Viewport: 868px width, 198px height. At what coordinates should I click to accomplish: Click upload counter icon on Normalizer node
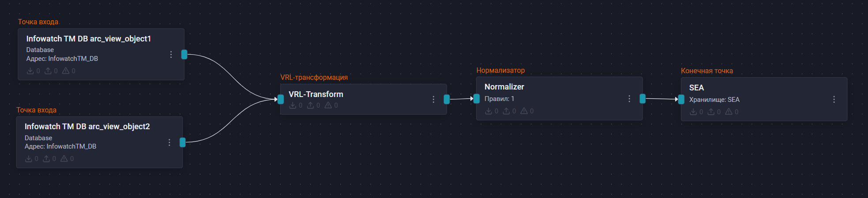coord(506,111)
